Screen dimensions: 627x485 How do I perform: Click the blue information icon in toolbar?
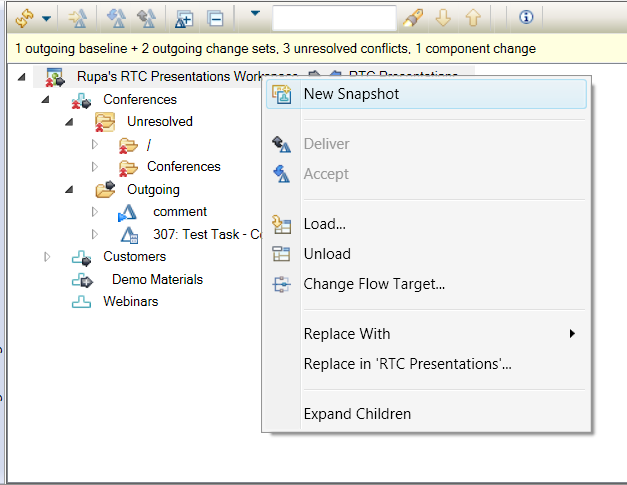(x=526, y=17)
